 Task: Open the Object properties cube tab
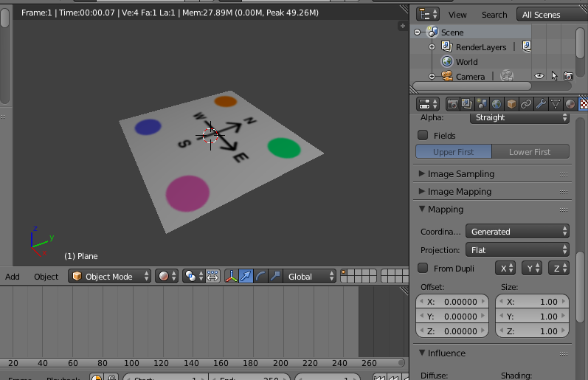coord(511,104)
